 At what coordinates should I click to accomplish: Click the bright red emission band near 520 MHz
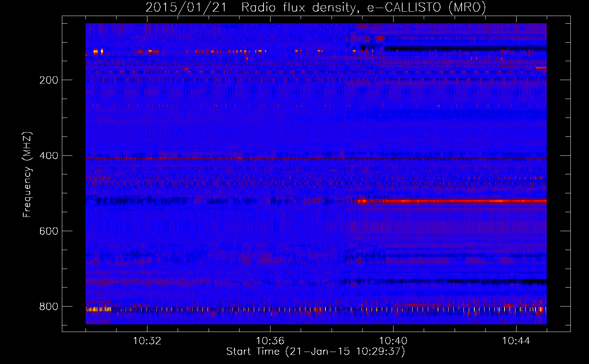pyautogui.click(x=452, y=201)
